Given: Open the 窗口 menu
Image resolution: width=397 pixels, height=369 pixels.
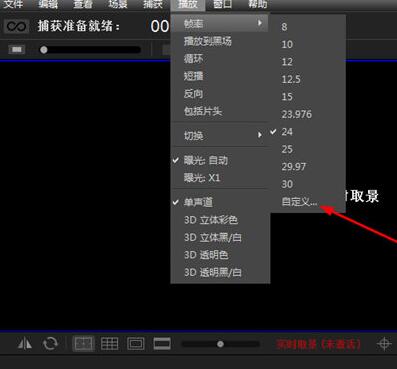Looking at the screenshot, I should pyautogui.click(x=223, y=4).
